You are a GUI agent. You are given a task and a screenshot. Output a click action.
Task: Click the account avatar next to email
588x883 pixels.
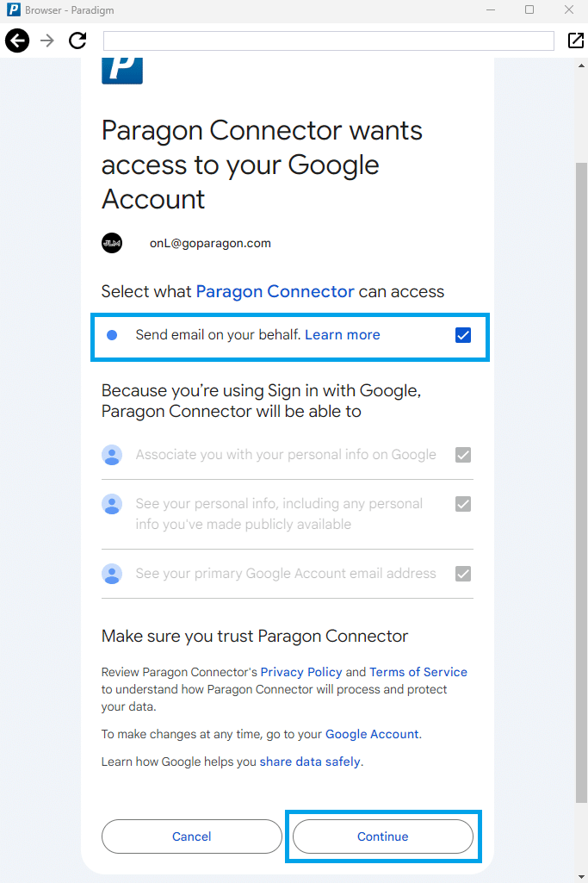tap(112, 243)
